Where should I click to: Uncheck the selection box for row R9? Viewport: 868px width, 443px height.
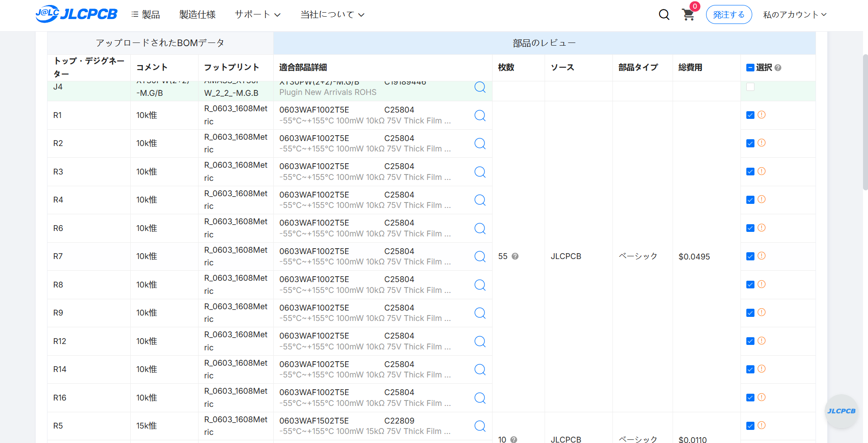coord(750,313)
